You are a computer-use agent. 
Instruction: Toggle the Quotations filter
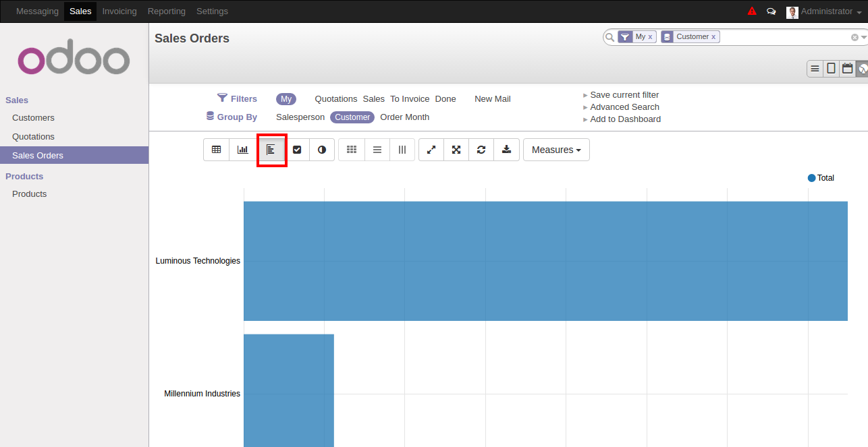[336, 99]
